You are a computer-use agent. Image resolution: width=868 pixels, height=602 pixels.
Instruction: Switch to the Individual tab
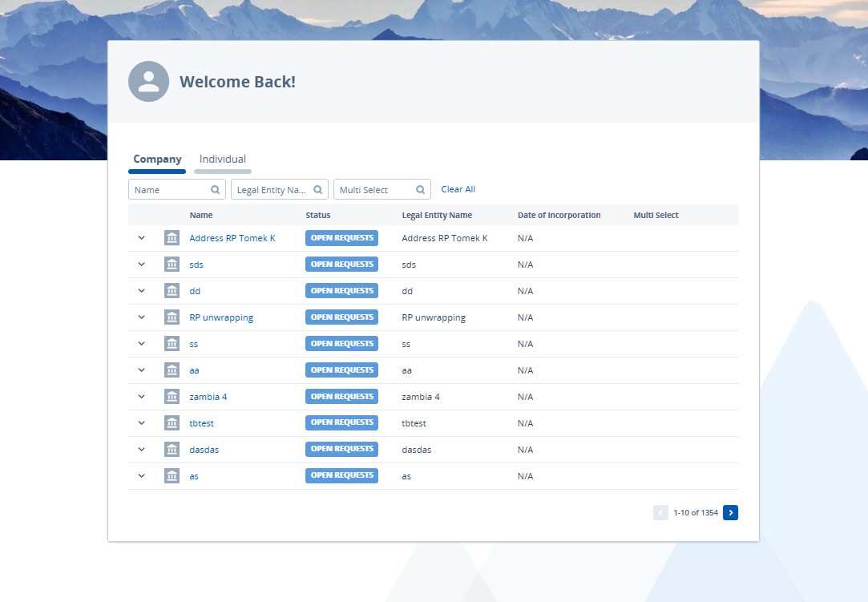[x=222, y=159]
